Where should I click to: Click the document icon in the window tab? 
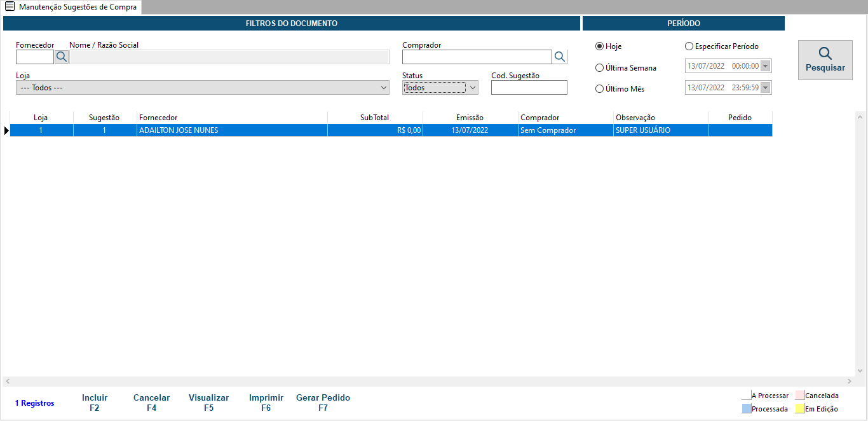point(10,7)
